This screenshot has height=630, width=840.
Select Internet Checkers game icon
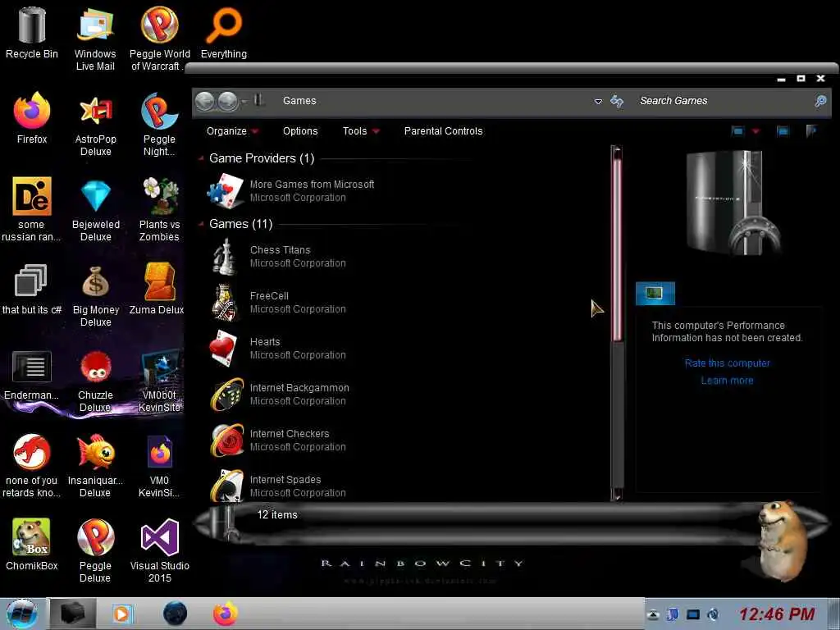pyautogui.click(x=226, y=441)
